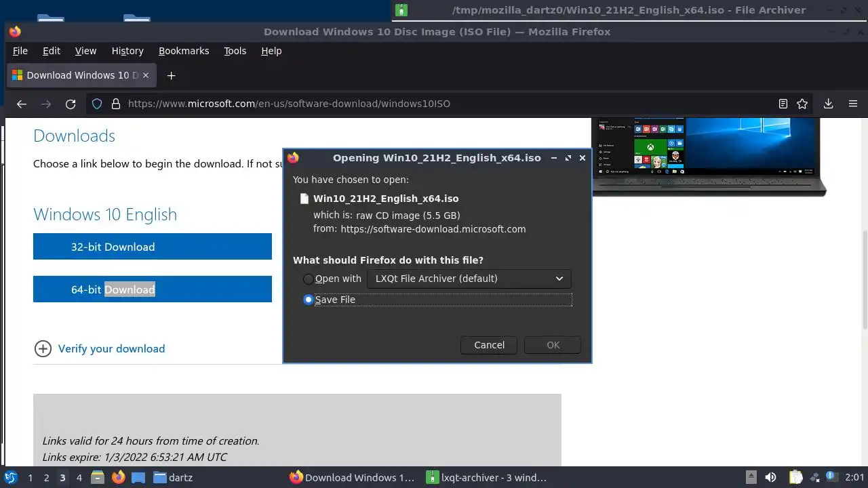Open Firefox hamburger application menu
The height and width of the screenshot is (488, 868).
pos(853,104)
